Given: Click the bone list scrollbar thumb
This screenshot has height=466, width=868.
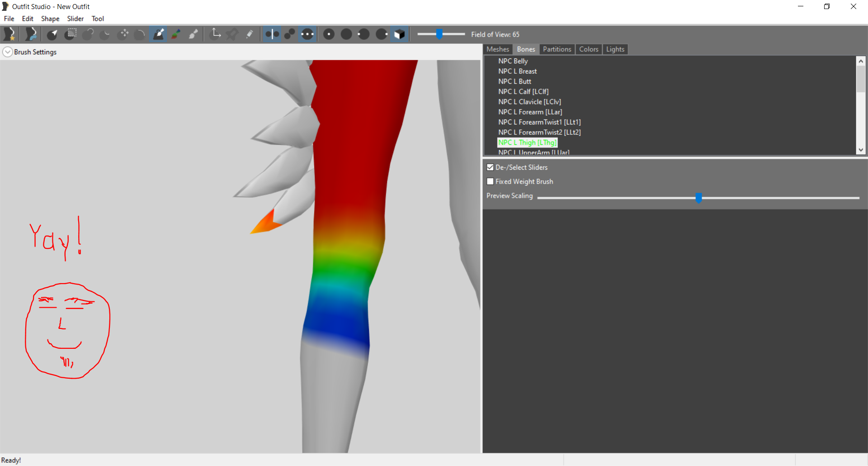Looking at the screenshot, I should tap(861, 79).
